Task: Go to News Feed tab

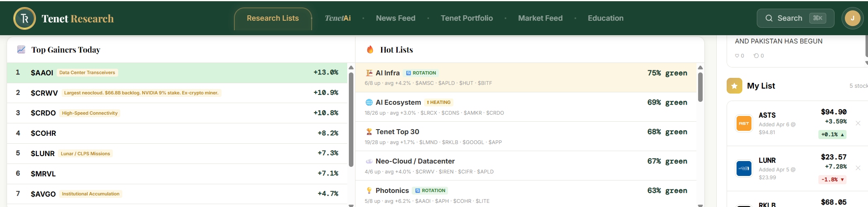Action: tap(396, 18)
